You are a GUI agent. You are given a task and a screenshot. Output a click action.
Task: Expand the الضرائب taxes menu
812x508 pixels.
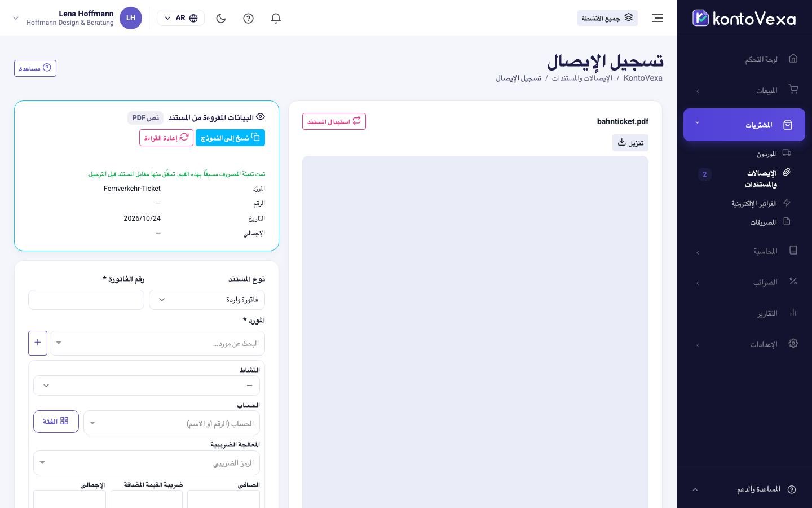pyautogui.click(x=744, y=282)
